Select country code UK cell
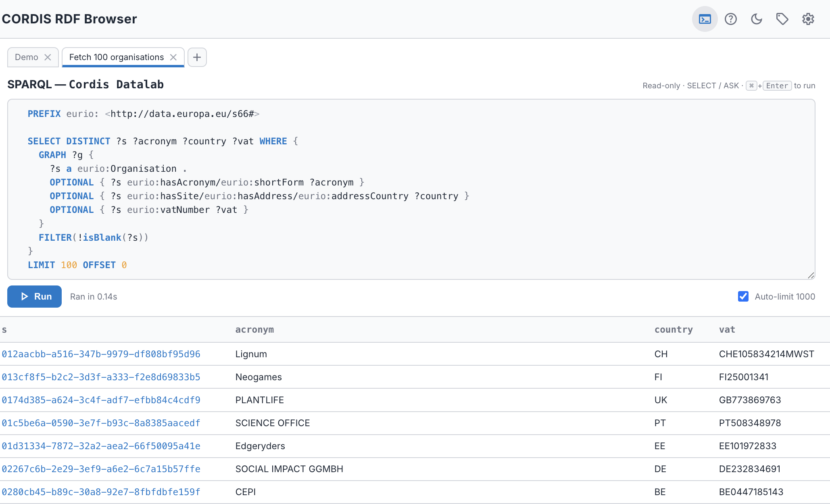The width and height of the screenshot is (830, 504). click(661, 400)
